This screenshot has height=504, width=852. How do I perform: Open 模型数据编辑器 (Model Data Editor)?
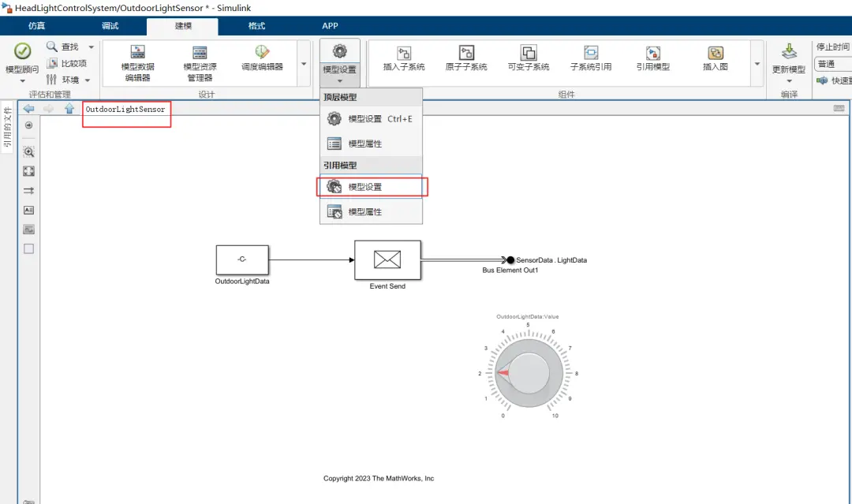(137, 64)
